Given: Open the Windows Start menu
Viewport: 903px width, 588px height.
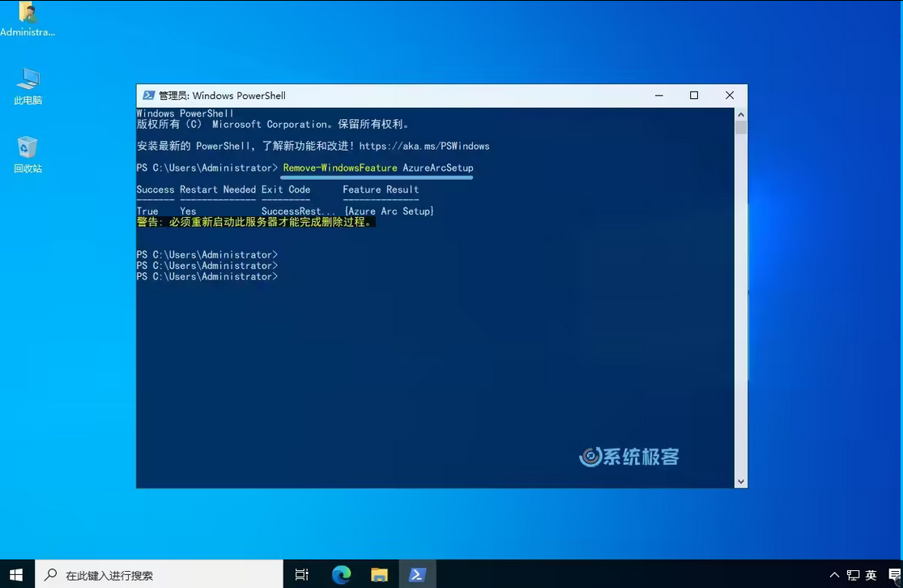Looking at the screenshot, I should (16, 574).
